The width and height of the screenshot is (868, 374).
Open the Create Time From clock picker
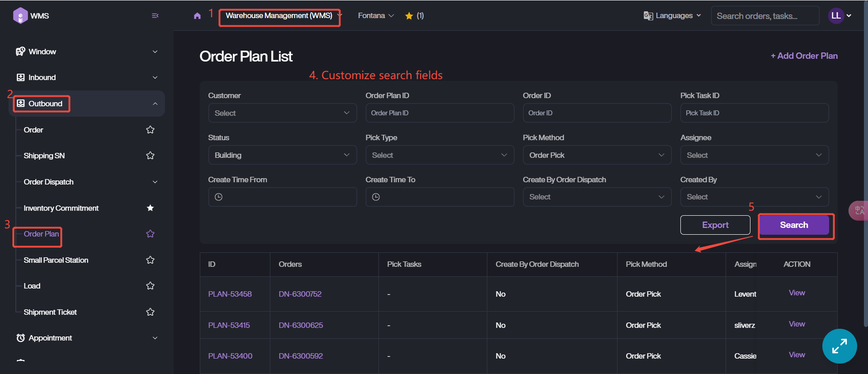(219, 197)
